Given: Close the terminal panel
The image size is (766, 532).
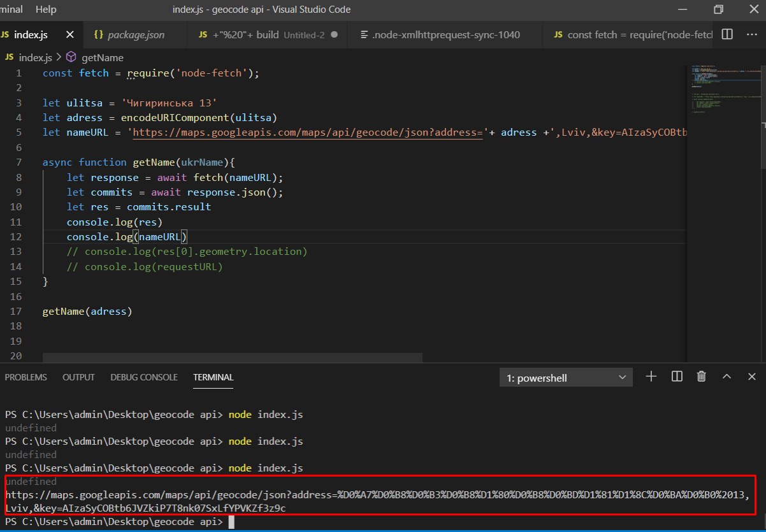Looking at the screenshot, I should click(751, 377).
